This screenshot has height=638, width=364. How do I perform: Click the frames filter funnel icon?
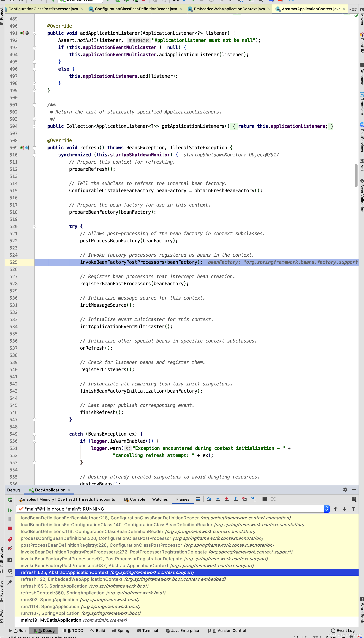pyautogui.click(x=353, y=509)
